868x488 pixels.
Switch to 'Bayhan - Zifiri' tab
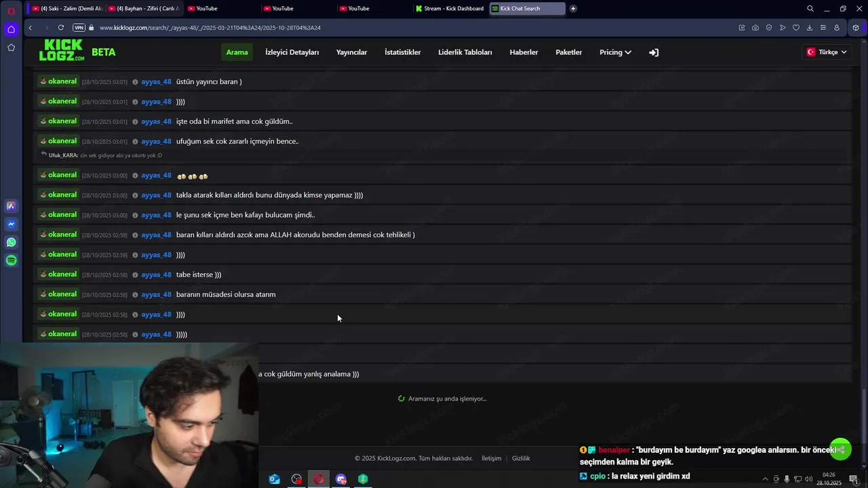tap(143, 9)
